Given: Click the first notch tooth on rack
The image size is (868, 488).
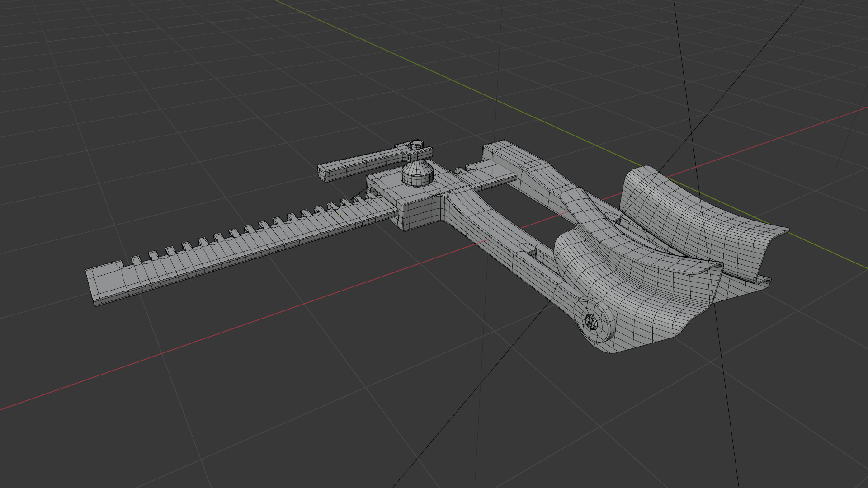Looking at the screenshot, I should 136,260.
